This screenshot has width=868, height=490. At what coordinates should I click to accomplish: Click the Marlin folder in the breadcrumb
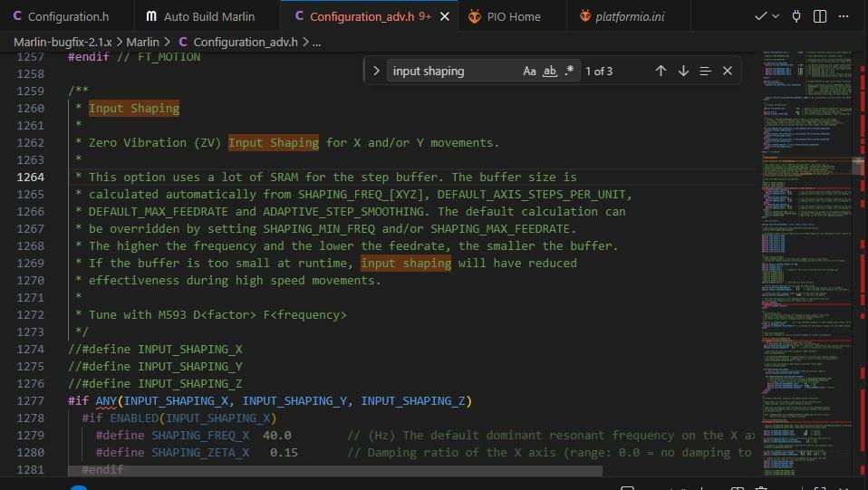click(x=142, y=42)
